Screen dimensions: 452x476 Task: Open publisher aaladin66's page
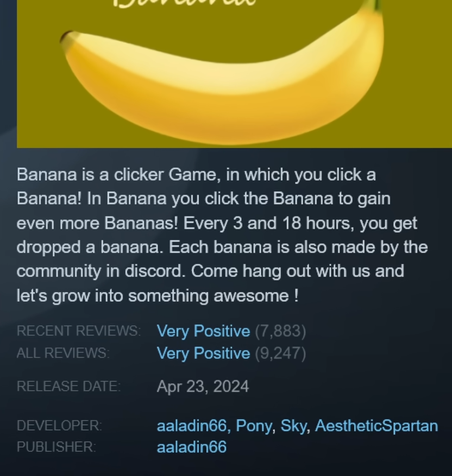(192, 447)
